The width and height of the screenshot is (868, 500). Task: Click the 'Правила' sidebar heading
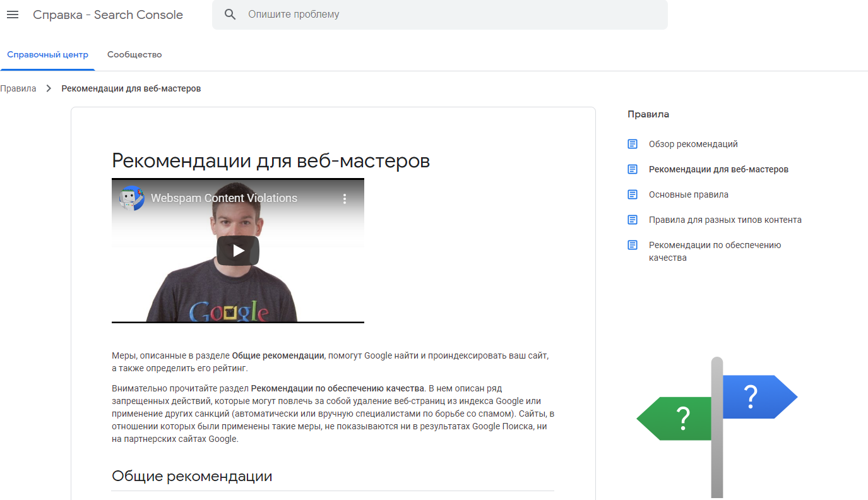point(648,114)
